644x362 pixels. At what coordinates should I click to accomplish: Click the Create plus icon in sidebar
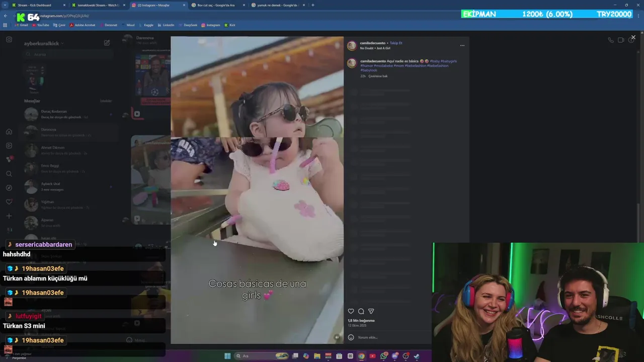9,216
